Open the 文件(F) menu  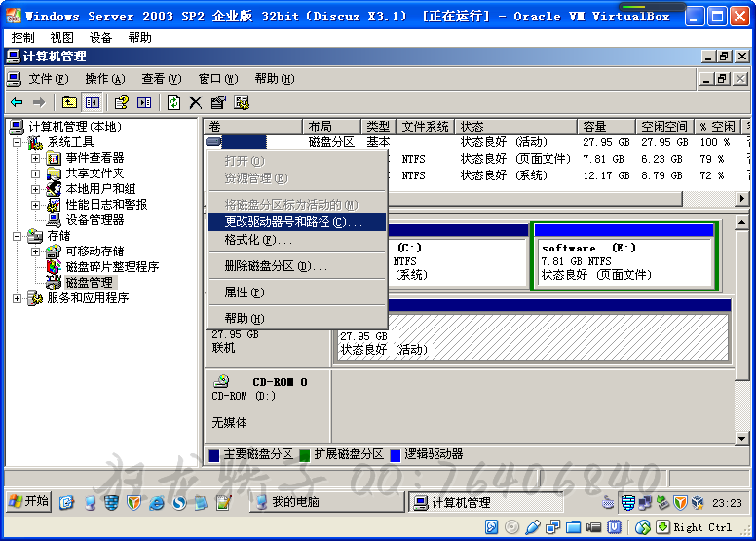click(x=49, y=79)
